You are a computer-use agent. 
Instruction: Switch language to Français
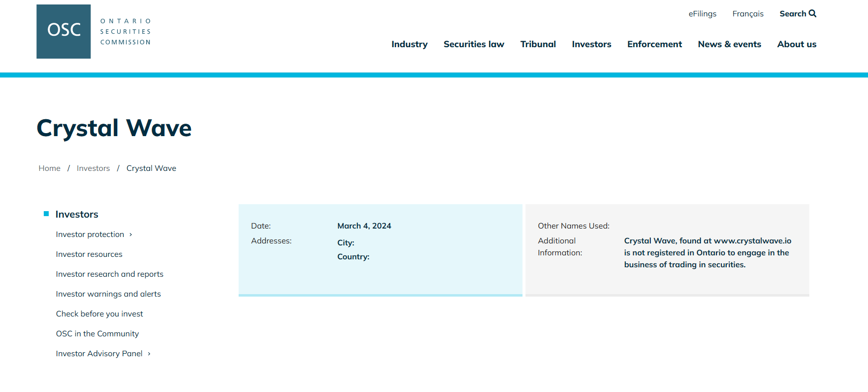click(x=748, y=14)
